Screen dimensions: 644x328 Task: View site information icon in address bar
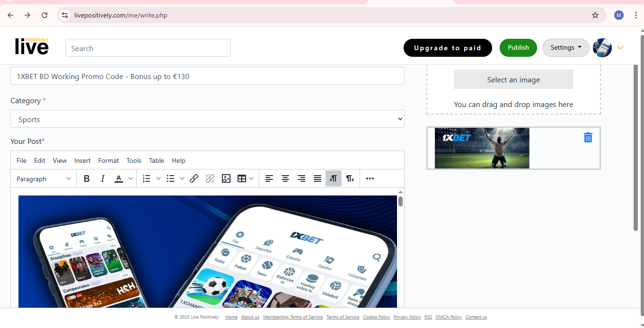click(65, 15)
